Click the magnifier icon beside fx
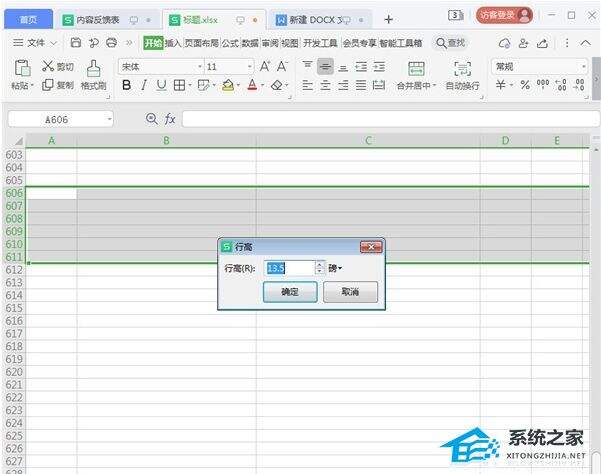601x474 pixels. pyautogui.click(x=152, y=119)
